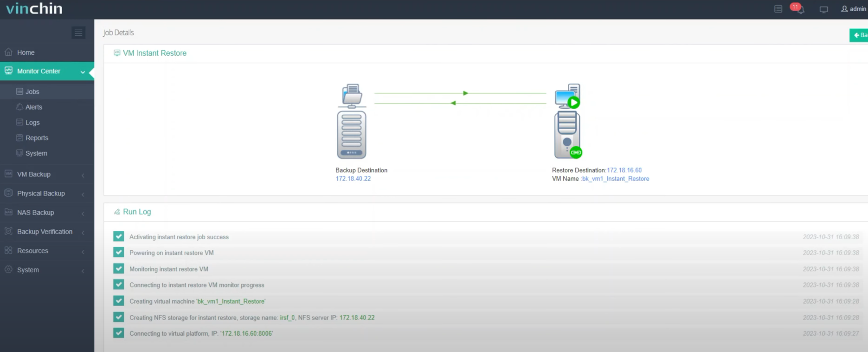Click checkbox for Creating virtual machine entry
The width and height of the screenshot is (868, 352).
pos(119,301)
